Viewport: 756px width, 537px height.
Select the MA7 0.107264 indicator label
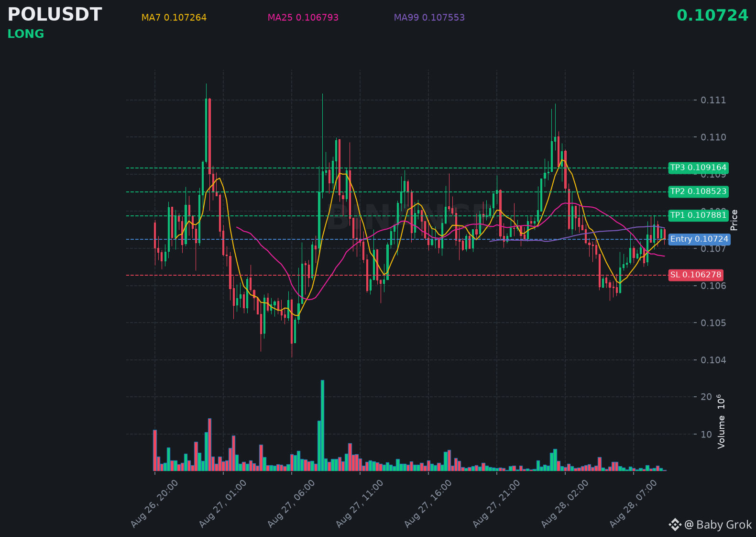click(174, 18)
